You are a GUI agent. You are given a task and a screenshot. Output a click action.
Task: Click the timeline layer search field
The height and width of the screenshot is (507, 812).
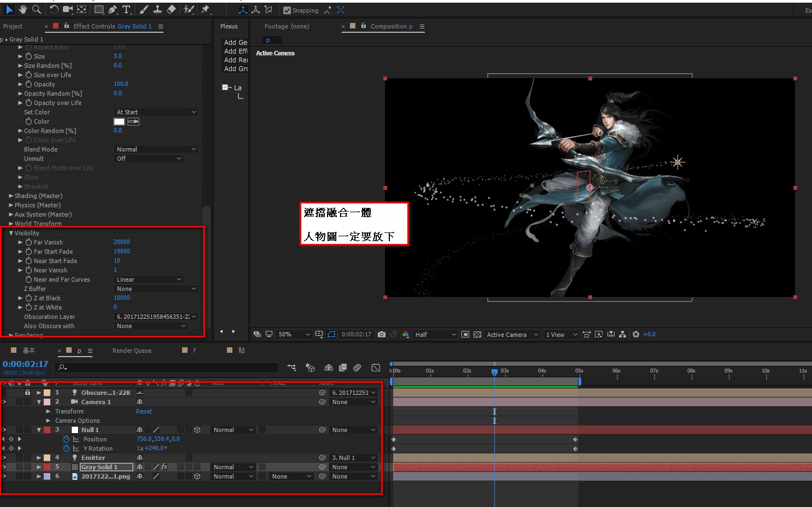click(x=167, y=368)
